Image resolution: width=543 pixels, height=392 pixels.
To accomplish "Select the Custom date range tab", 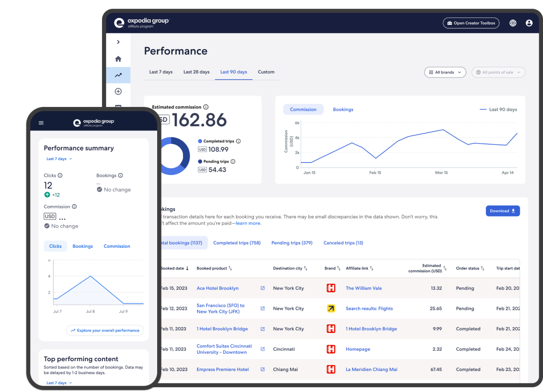I will coord(266,72).
